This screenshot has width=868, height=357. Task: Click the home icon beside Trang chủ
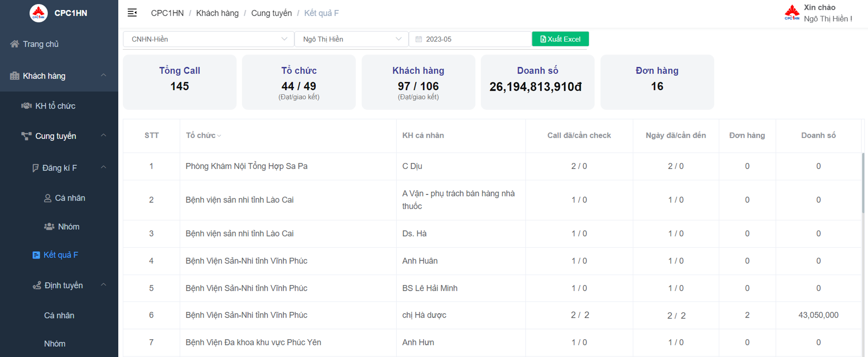(15, 44)
